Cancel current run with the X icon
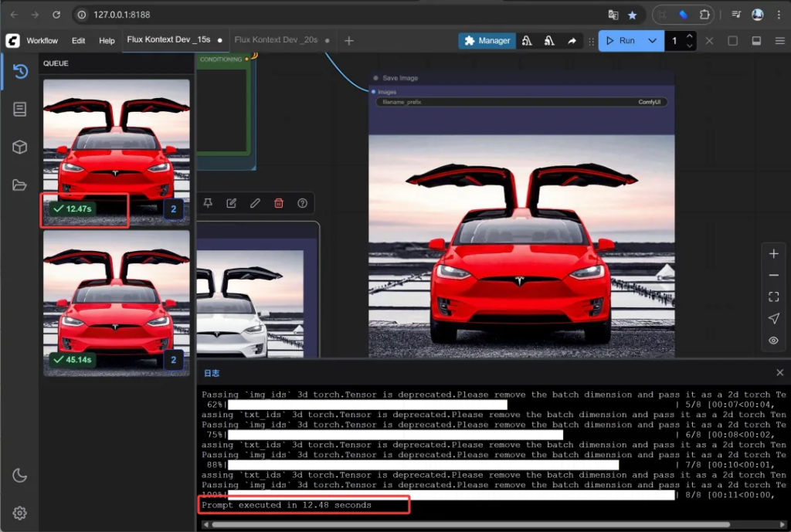The height and width of the screenshot is (532, 791). (x=709, y=41)
